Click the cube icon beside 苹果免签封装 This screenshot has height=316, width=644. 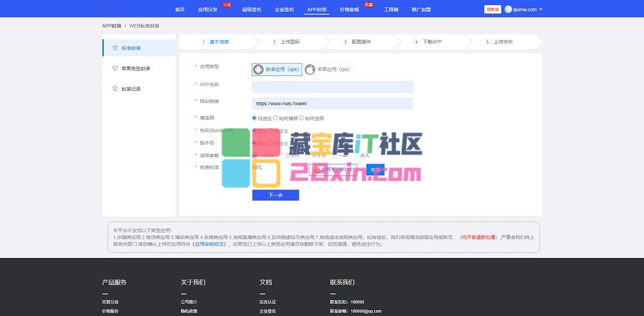point(115,68)
